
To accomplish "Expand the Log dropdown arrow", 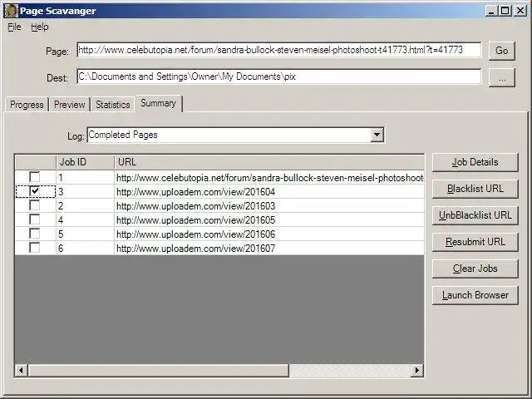I will click(377, 135).
